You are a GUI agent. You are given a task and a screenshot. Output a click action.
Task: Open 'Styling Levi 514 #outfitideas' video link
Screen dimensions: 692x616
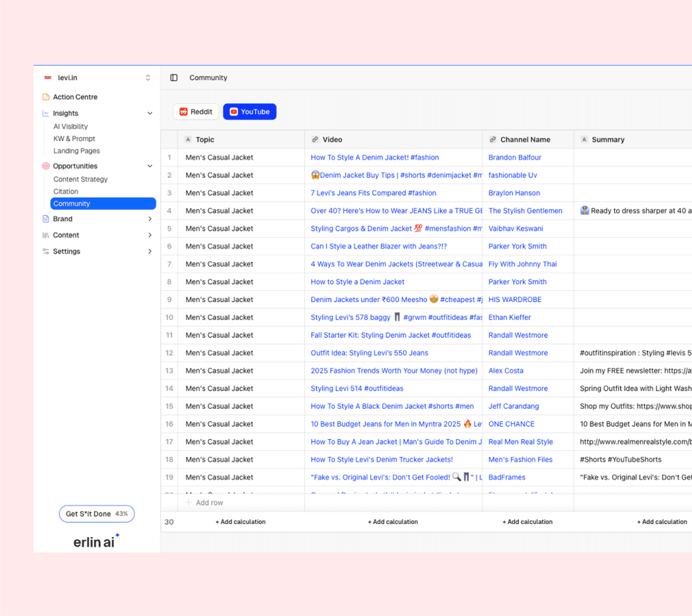357,388
